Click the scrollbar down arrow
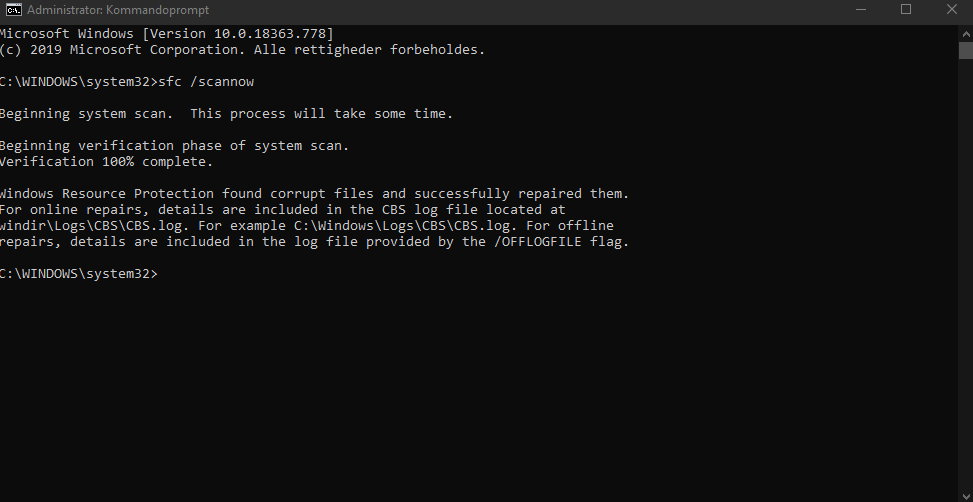Viewport: 973px width, 502px height. [965, 495]
